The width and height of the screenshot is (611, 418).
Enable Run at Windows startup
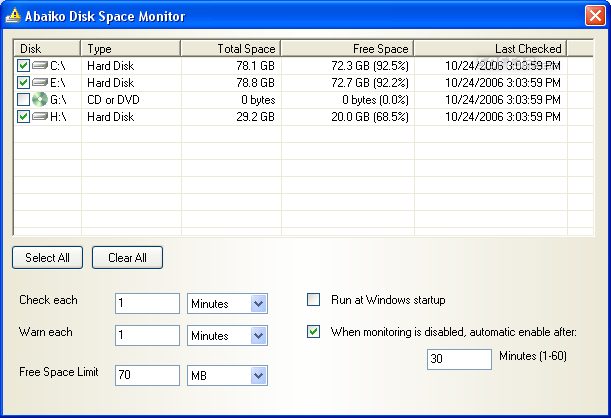tap(314, 300)
